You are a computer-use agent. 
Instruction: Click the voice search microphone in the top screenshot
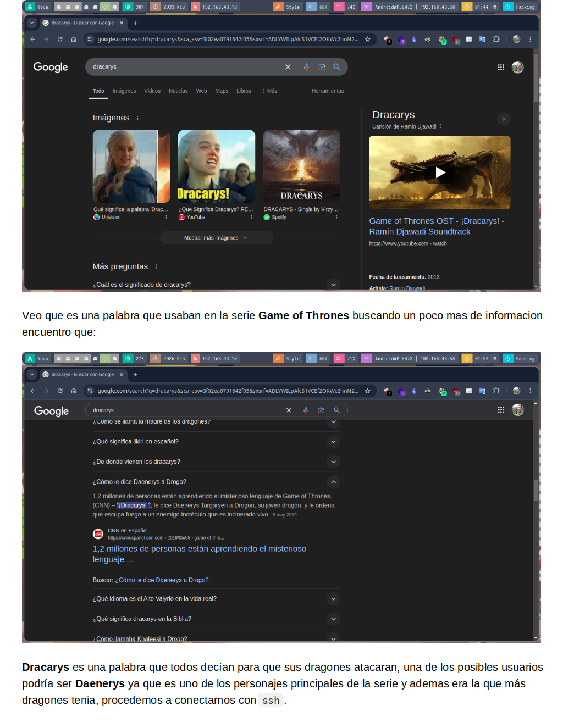click(x=306, y=67)
